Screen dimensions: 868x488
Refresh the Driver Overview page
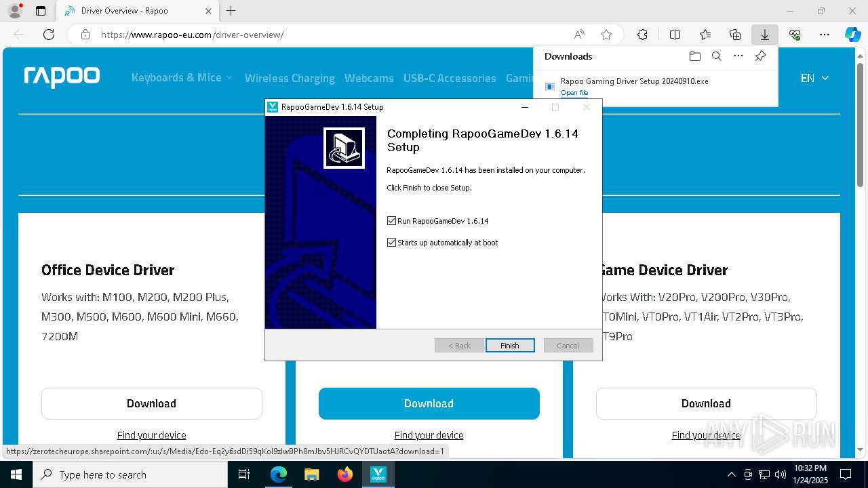(x=49, y=35)
